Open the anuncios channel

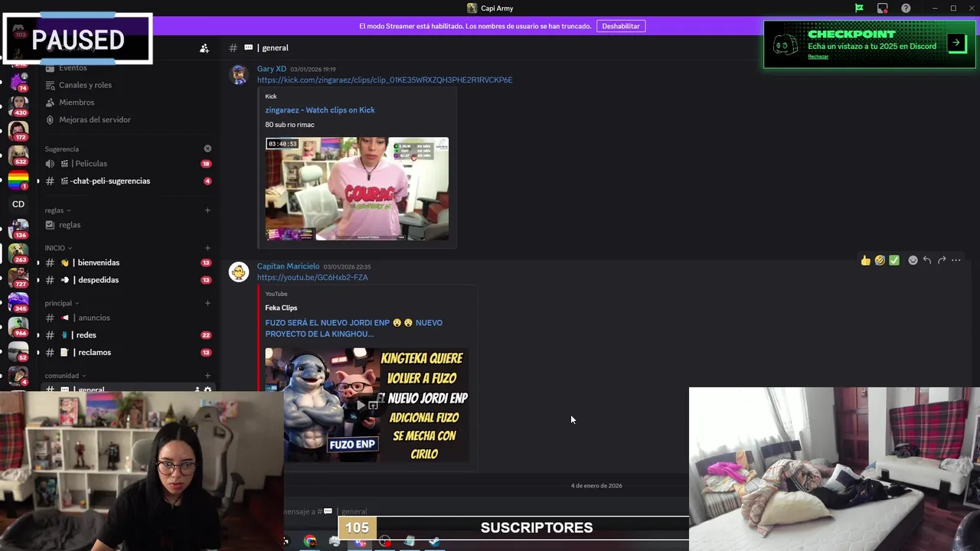126,318
